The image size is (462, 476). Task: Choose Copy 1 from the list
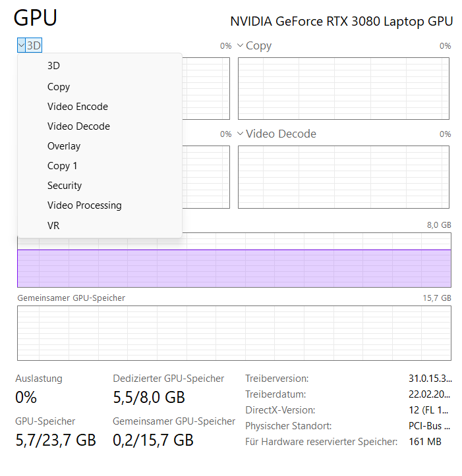tap(63, 166)
